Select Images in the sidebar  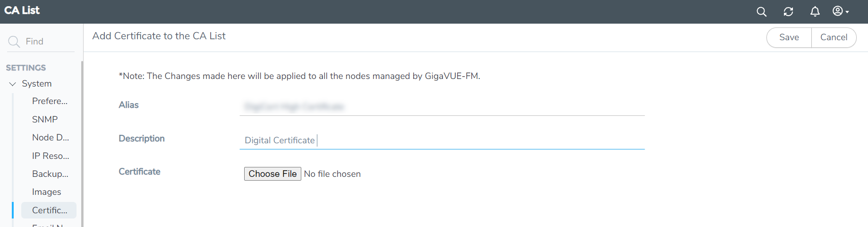click(46, 192)
